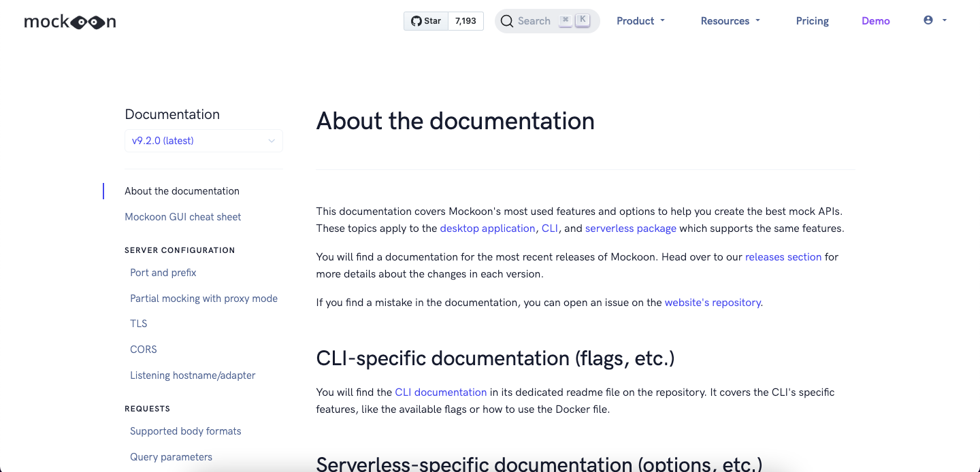Open Mockoon GUI cheat sheet
Screen dimensions: 980x472
pos(183,217)
